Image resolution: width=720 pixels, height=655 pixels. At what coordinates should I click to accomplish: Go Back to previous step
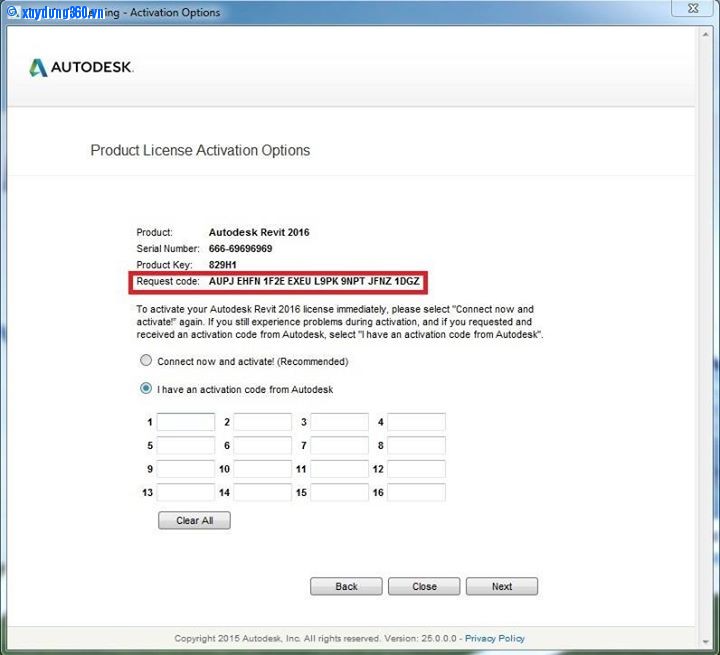pos(346,586)
